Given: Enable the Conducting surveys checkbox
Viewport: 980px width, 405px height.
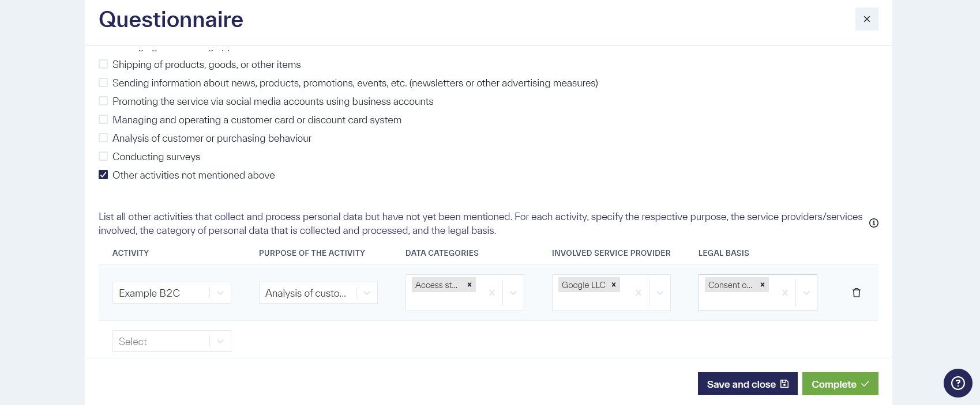Looking at the screenshot, I should [x=103, y=157].
